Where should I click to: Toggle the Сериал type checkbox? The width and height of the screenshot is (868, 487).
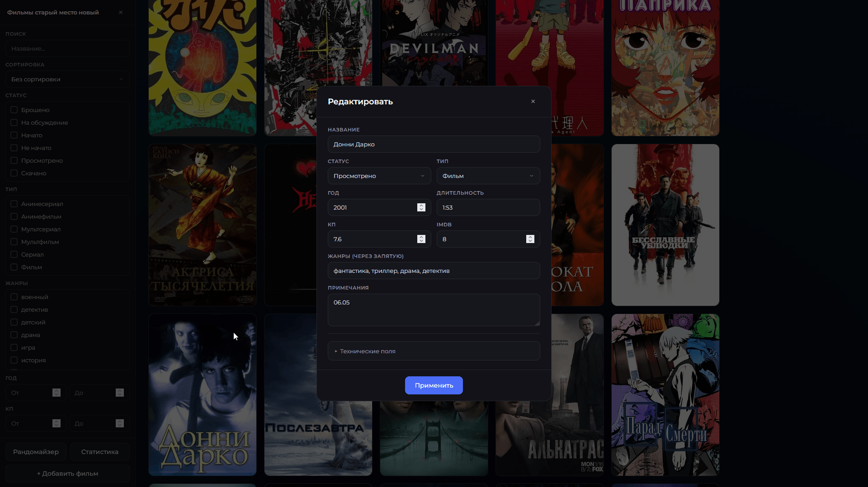point(14,254)
